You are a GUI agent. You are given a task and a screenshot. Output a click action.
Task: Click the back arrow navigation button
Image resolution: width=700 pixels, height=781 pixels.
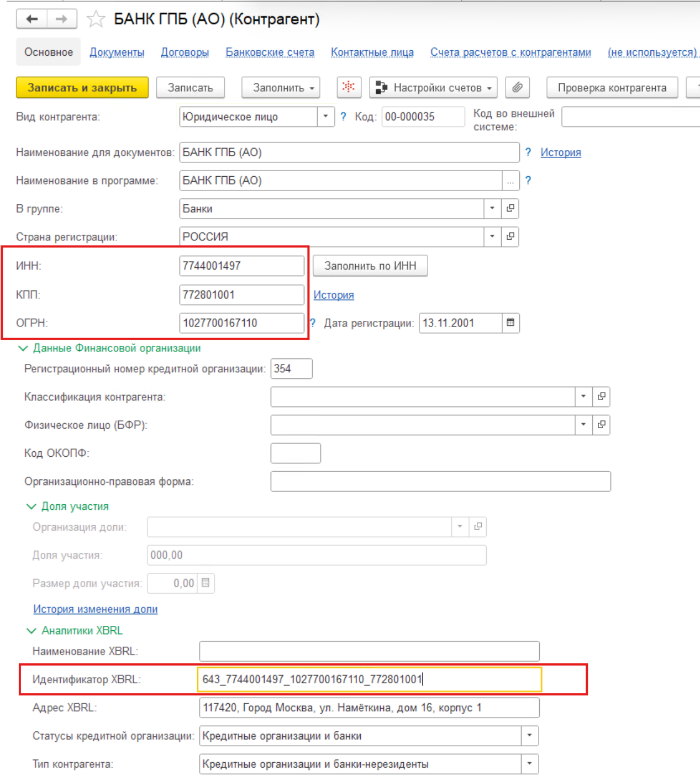tap(32, 19)
